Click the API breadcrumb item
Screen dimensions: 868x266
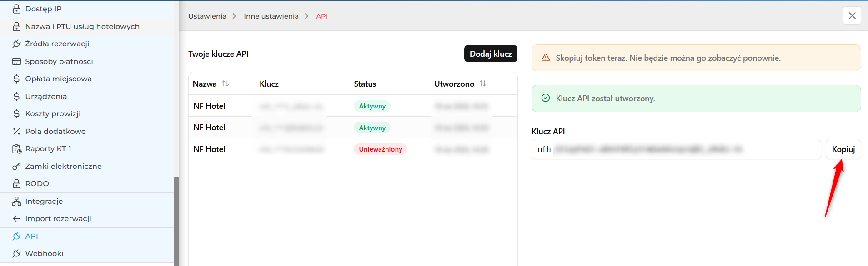point(322,16)
